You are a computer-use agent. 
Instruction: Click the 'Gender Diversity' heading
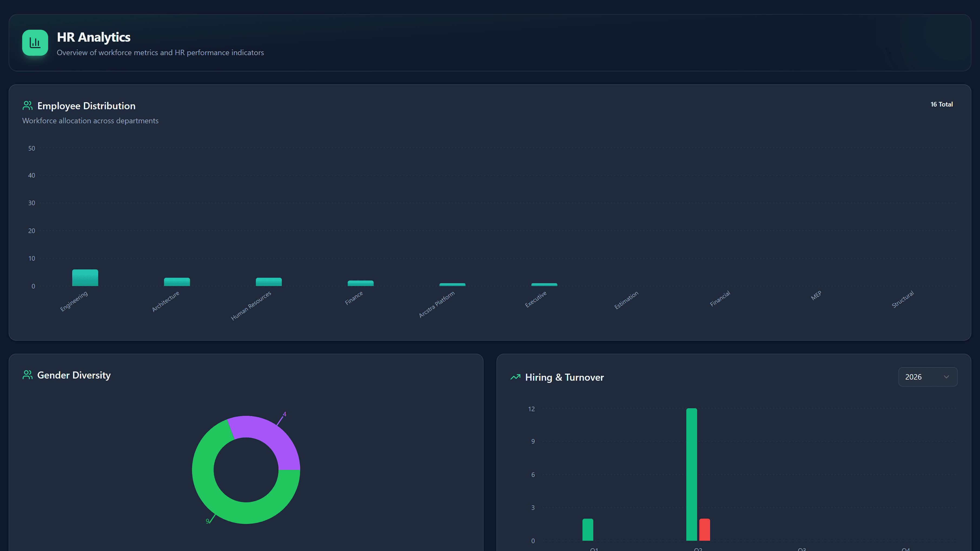(x=74, y=375)
